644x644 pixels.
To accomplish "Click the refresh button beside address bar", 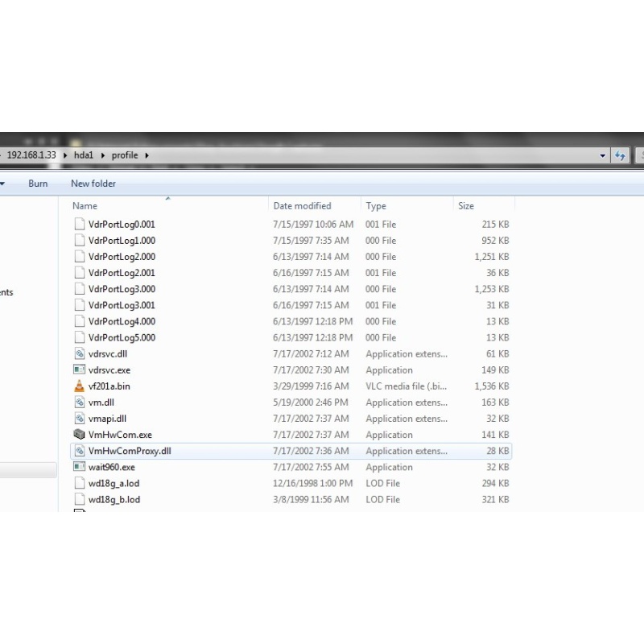I will click(x=620, y=155).
